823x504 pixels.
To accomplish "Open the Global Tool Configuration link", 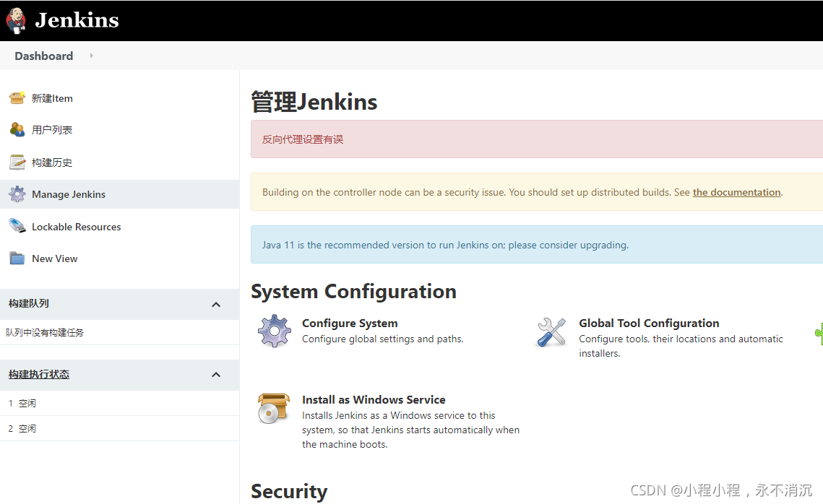I will 649,323.
